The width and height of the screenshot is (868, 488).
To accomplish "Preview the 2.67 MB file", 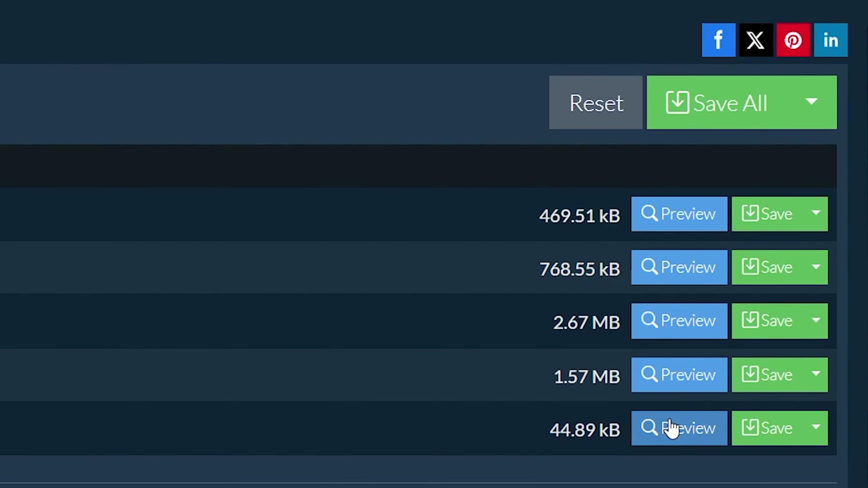I will [679, 321].
